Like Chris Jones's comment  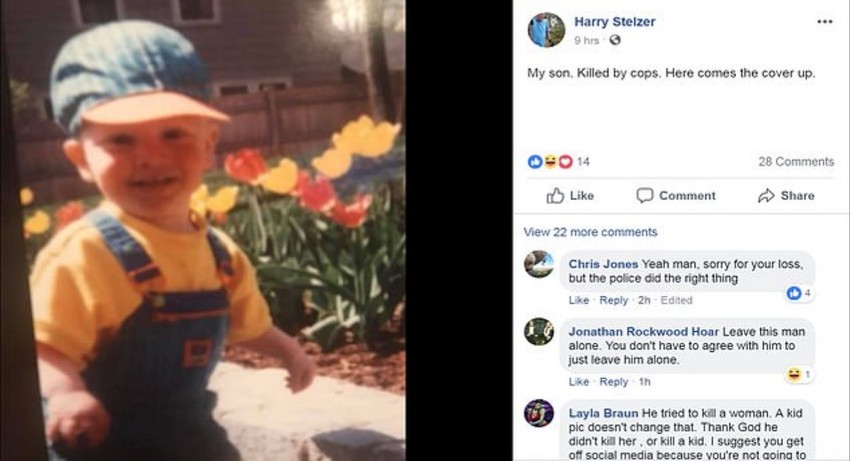coord(579,300)
